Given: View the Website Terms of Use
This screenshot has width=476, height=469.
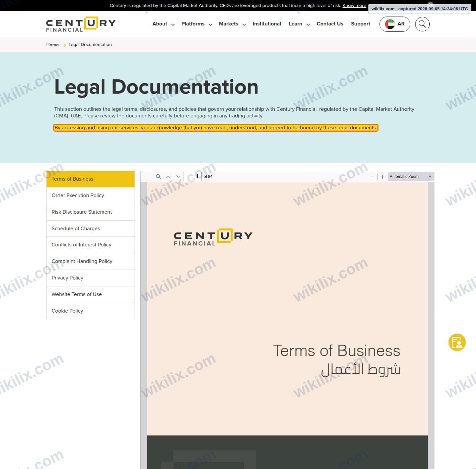Looking at the screenshot, I should [91, 294].
